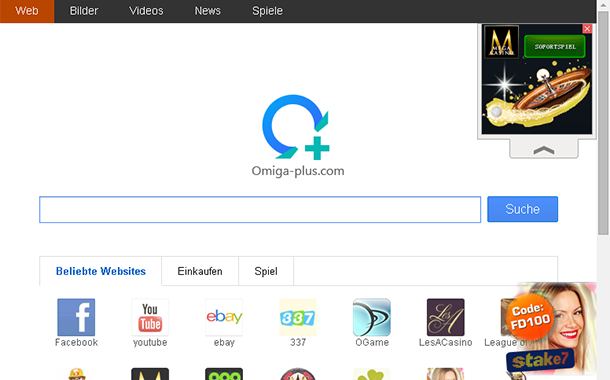This screenshot has width=610, height=380.
Task: Open the ebay shortcut icon
Action: pyautogui.click(x=224, y=317)
